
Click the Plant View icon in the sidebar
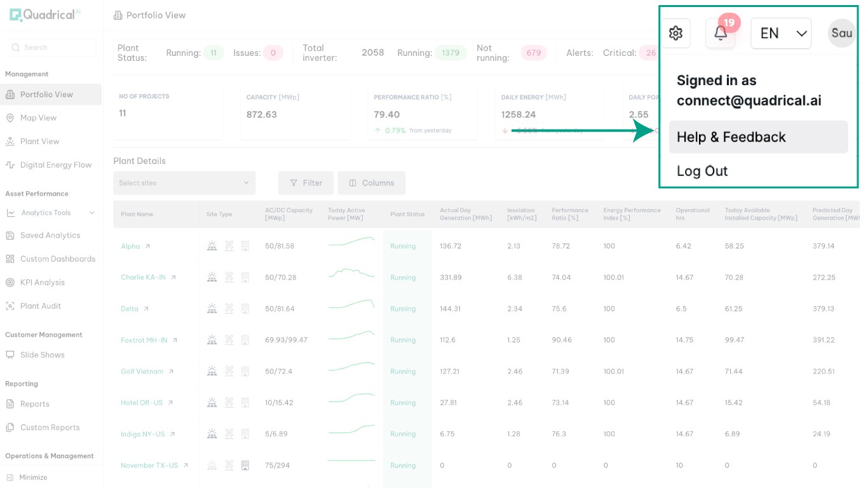[10, 142]
